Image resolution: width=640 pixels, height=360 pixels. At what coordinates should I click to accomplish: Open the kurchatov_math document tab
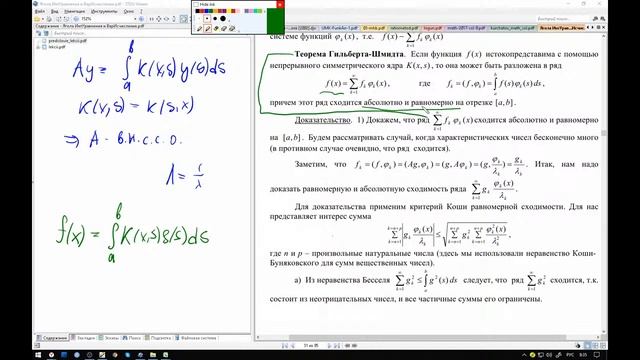point(512,28)
